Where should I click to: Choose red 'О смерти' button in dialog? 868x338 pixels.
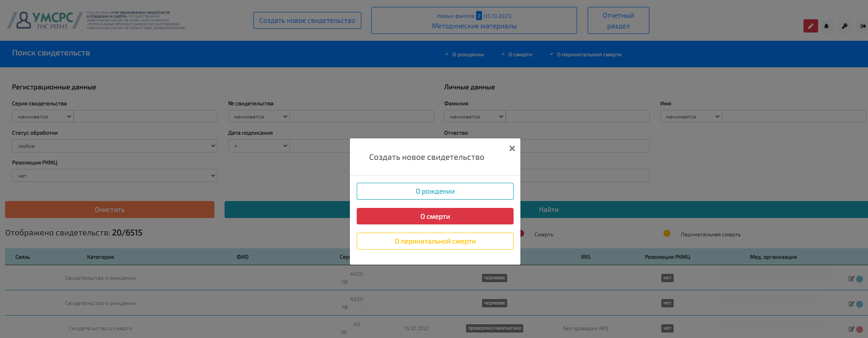click(x=435, y=216)
